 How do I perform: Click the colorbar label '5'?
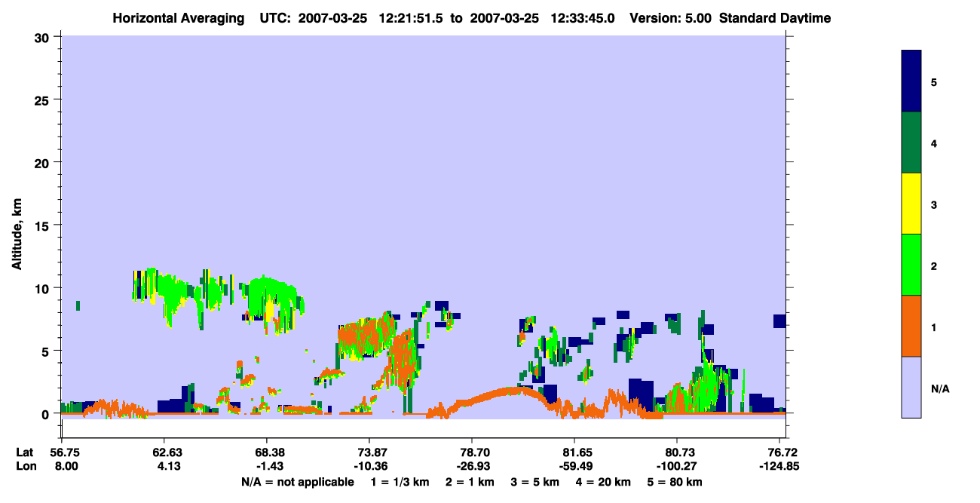[x=934, y=81]
